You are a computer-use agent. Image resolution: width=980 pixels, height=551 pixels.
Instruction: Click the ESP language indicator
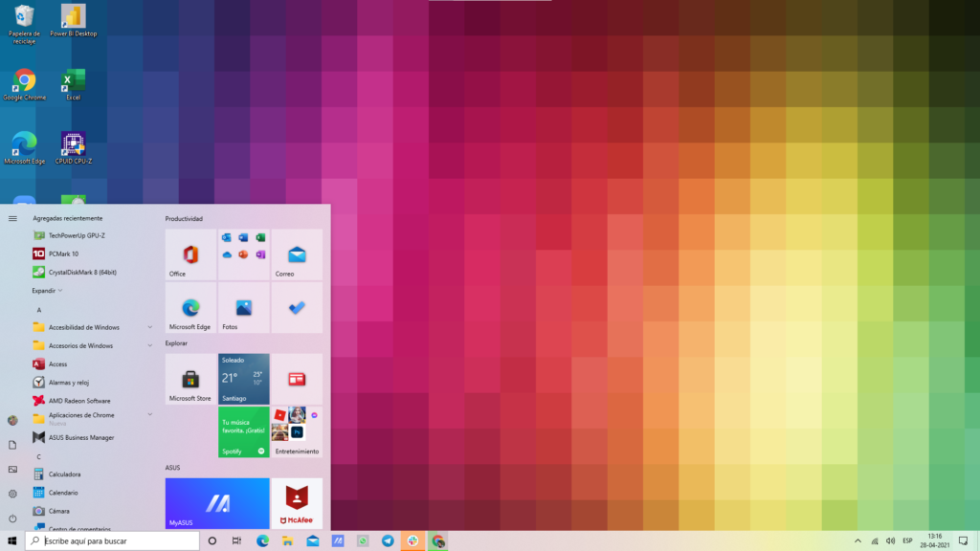(x=905, y=540)
